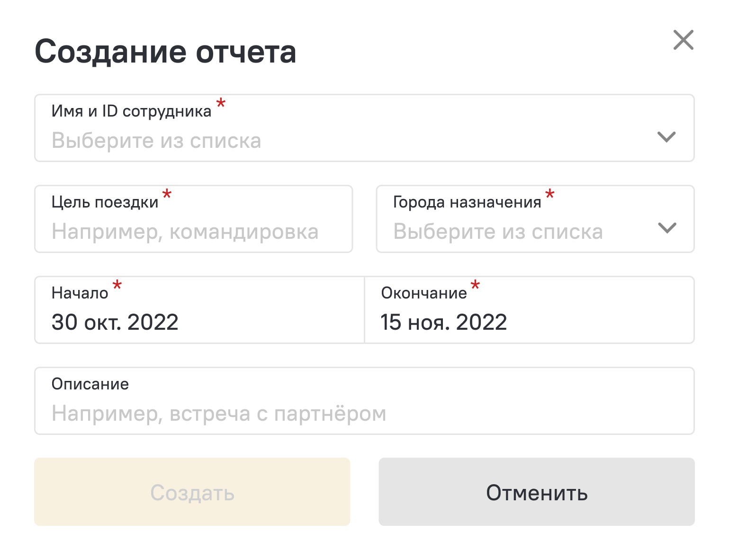Focus the Например, командировка purpose input
Screen dimensions: 729x560
click(185, 232)
